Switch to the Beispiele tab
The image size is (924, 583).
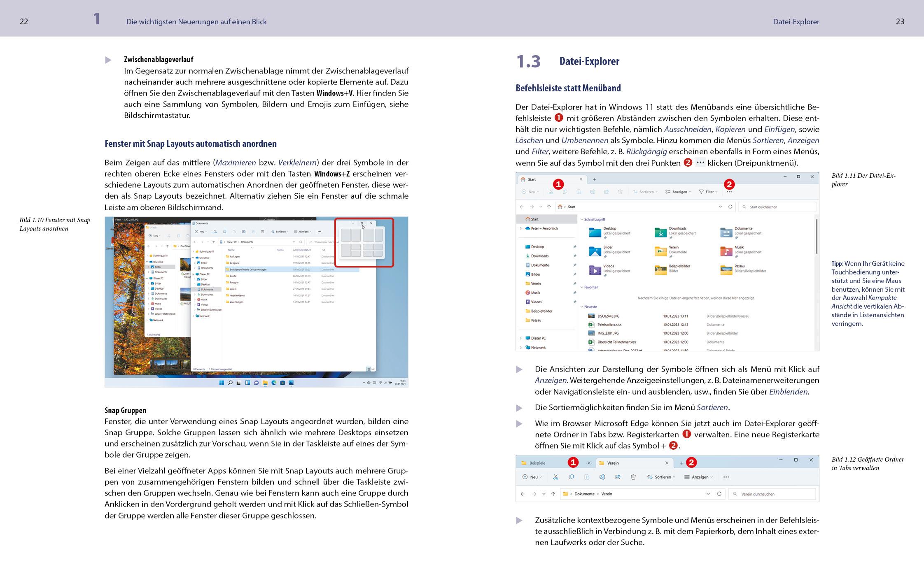pos(537,463)
